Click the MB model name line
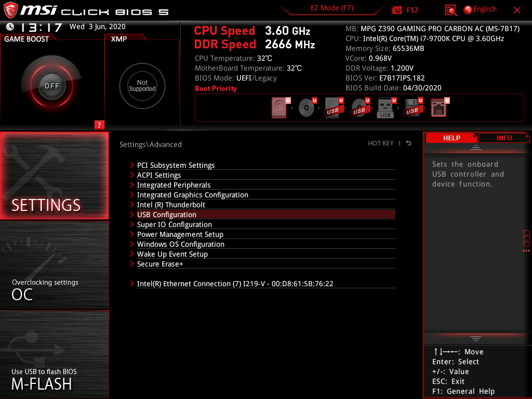The width and height of the screenshot is (532, 399). click(x=433, y=29)
